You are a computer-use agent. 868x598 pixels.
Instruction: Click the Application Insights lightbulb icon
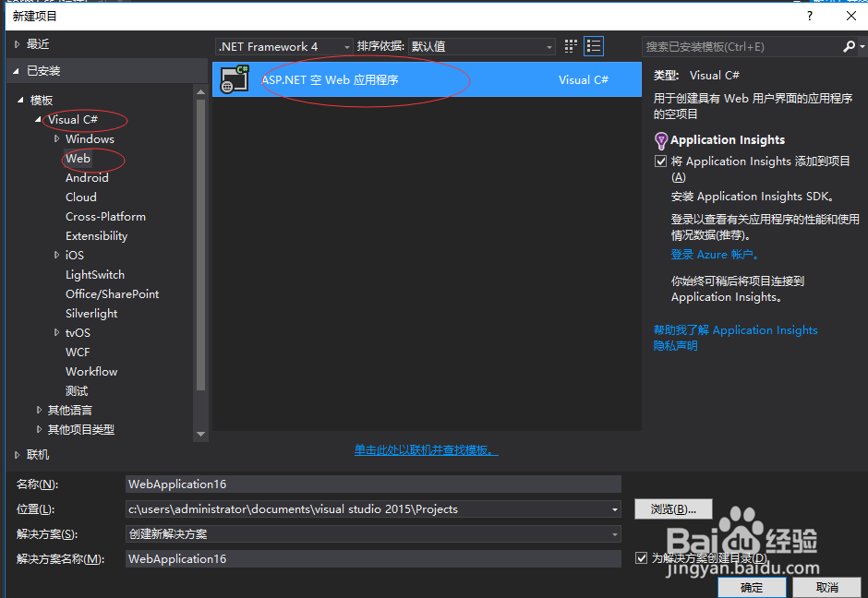[661, 140]
